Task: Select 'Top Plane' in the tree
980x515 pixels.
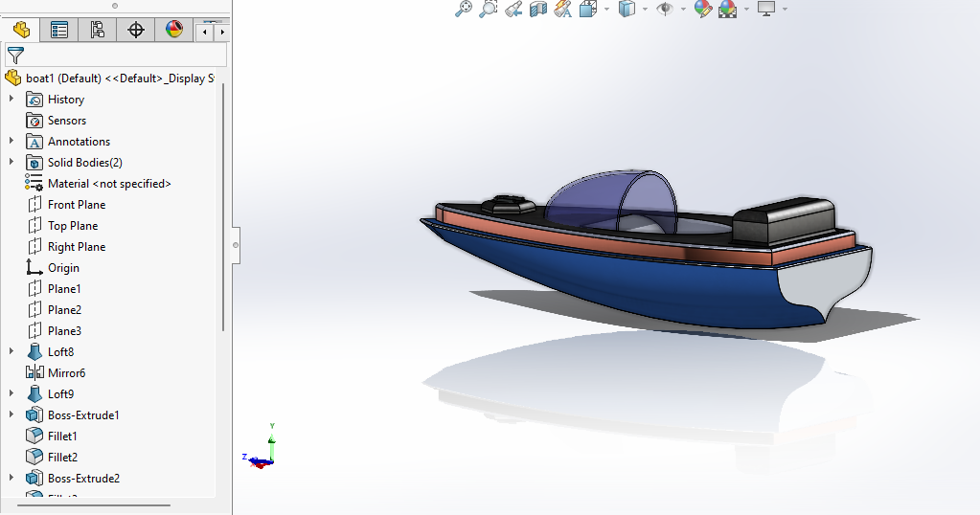Action: click(x=73, y=226)
